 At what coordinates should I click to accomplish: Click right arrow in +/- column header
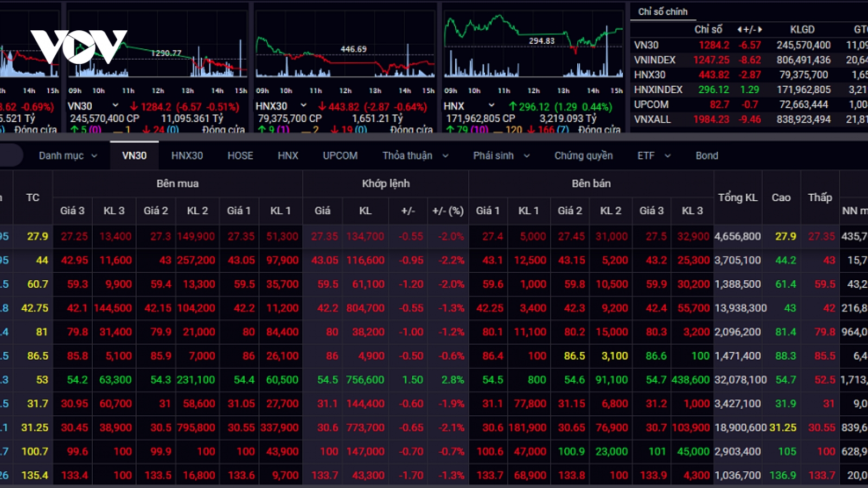760,29
